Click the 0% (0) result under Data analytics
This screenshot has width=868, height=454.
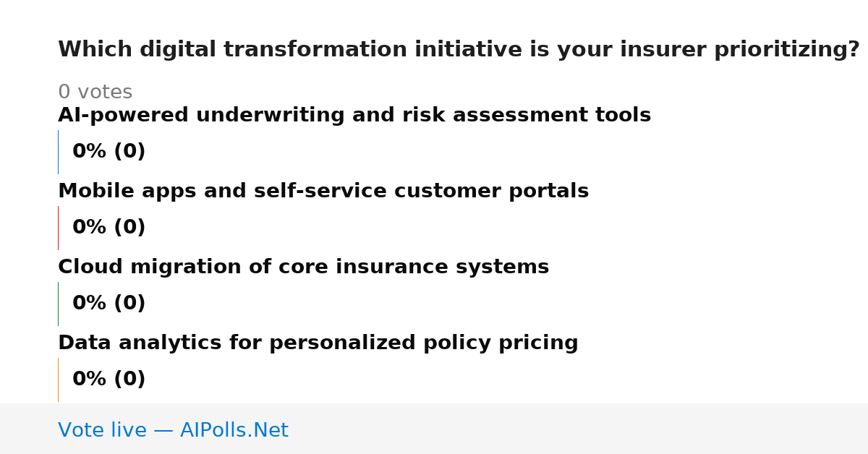click(109, 380)
